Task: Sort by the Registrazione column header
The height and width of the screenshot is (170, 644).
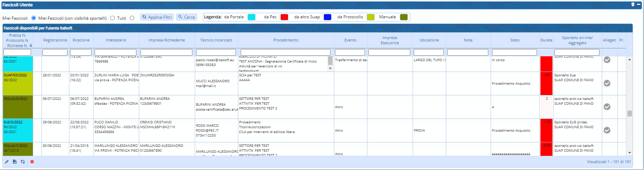Action: coord(55,40)
